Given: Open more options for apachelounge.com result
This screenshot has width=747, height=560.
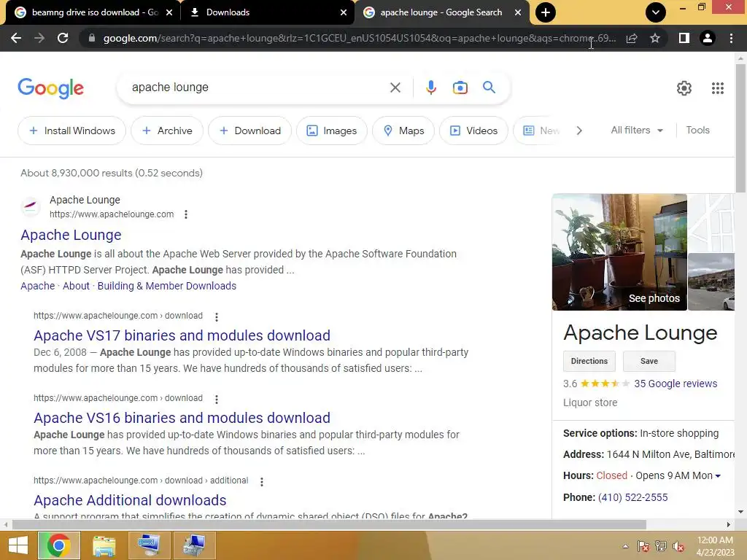Looking at the screenshot, I should coord(186,214).
